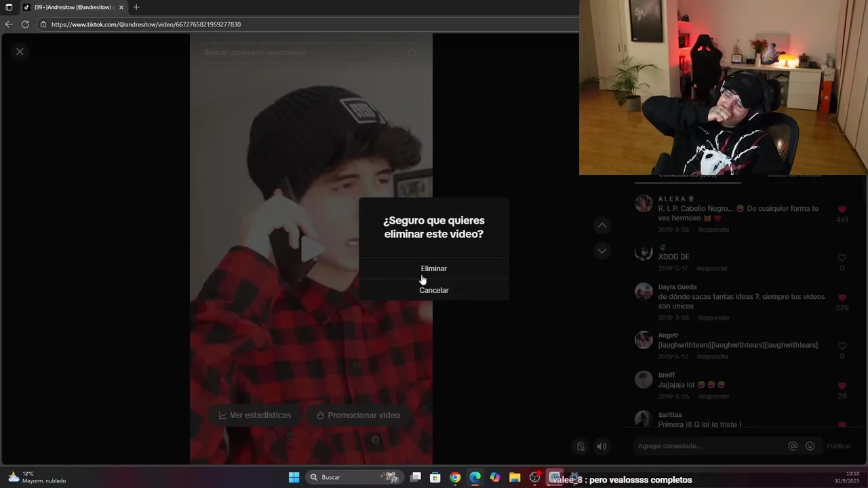Toggle the video volume speaker icon
Screen dimensions: 868x488
[x=601, y=446]
